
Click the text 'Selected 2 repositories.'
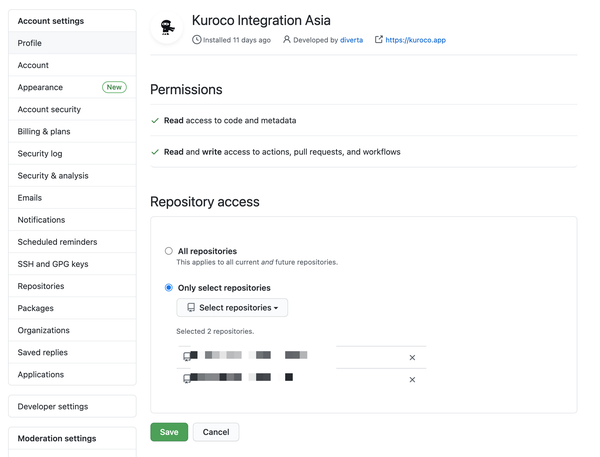215,331
